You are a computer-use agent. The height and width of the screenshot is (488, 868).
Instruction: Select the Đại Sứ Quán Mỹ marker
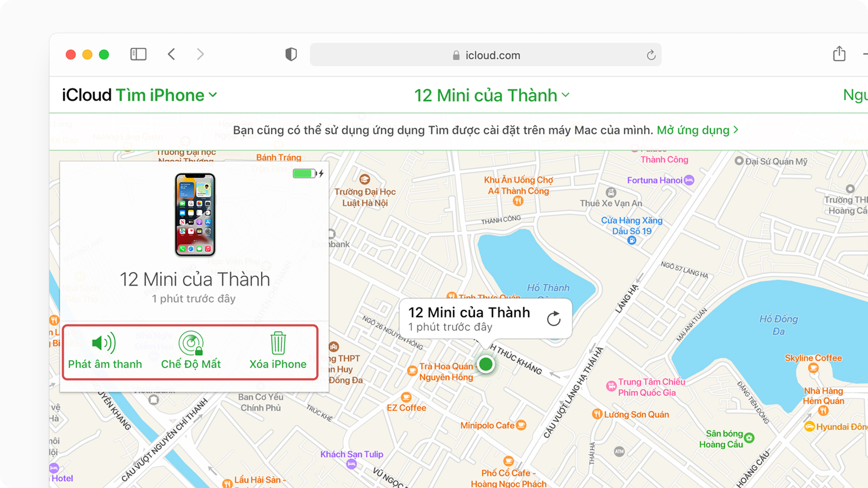(739, 161)
